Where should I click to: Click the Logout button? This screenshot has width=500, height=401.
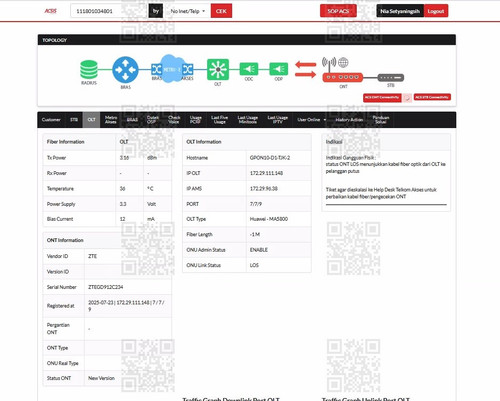point(436,11)
